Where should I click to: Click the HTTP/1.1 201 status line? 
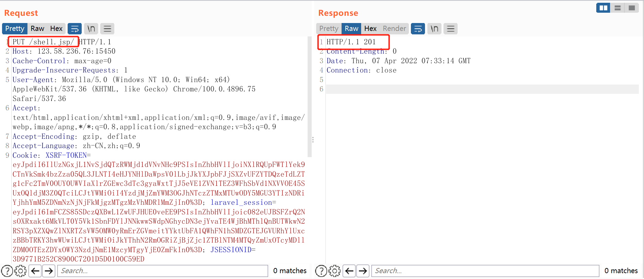[x=351, y=42]
